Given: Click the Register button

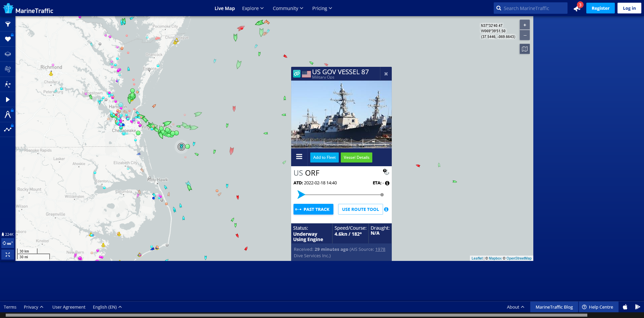Looking at the screenshot, I should [600, 8].
